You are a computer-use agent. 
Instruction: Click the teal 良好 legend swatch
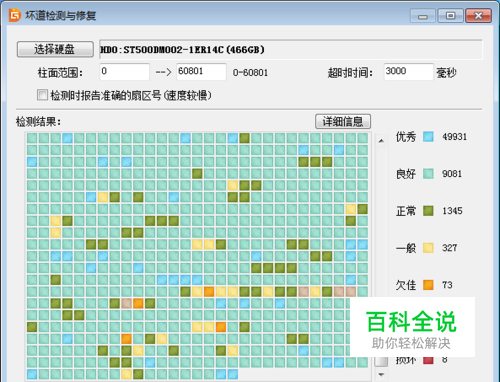[428, 174]
